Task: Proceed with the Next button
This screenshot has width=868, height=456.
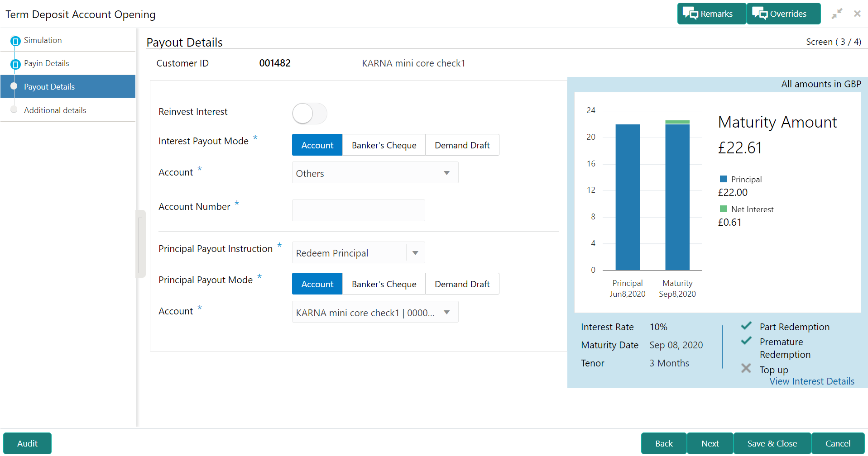Action: 710,443
